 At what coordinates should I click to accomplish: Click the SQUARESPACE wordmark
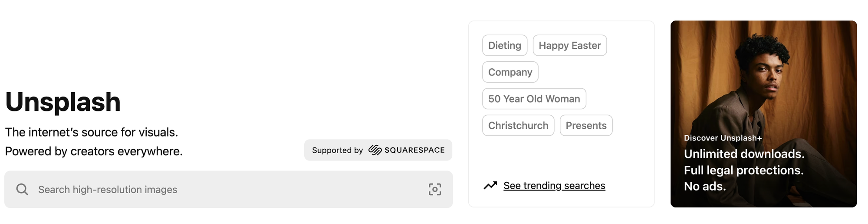tap(414, 150)
